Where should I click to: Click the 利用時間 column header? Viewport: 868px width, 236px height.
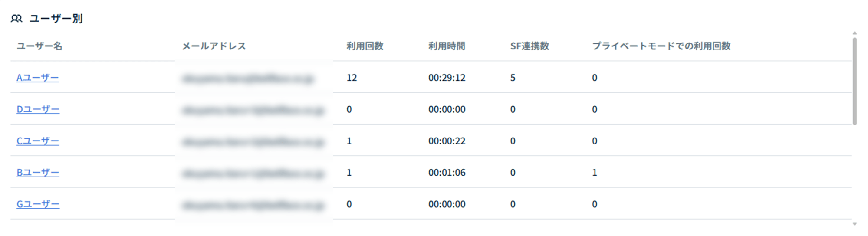(447, 46)
